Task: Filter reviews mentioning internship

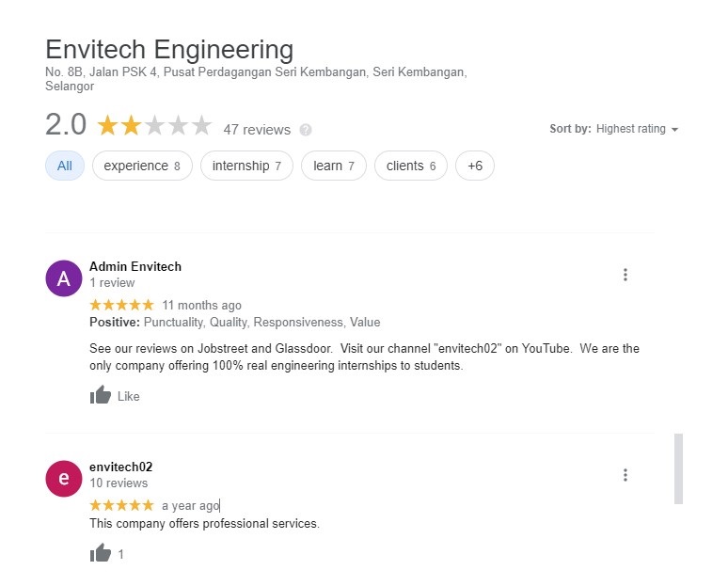Action: click(246, 166)
